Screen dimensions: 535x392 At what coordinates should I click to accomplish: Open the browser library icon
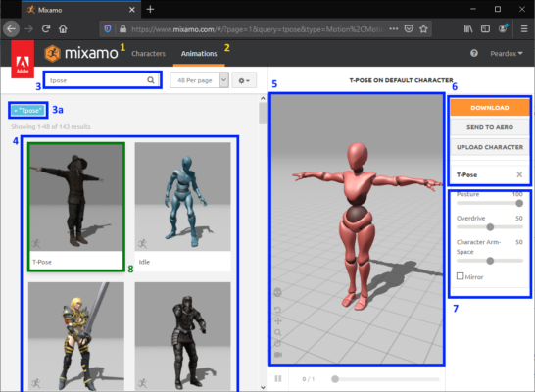click(x=468, y=29)
